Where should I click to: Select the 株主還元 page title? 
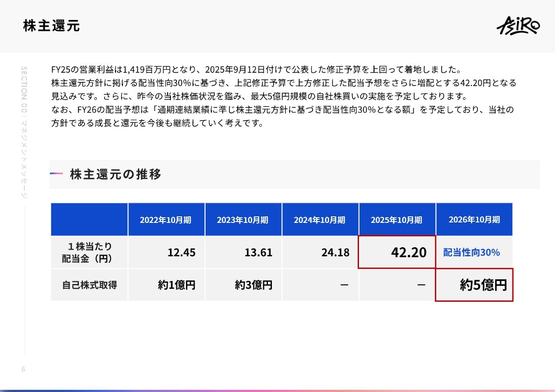52,26
